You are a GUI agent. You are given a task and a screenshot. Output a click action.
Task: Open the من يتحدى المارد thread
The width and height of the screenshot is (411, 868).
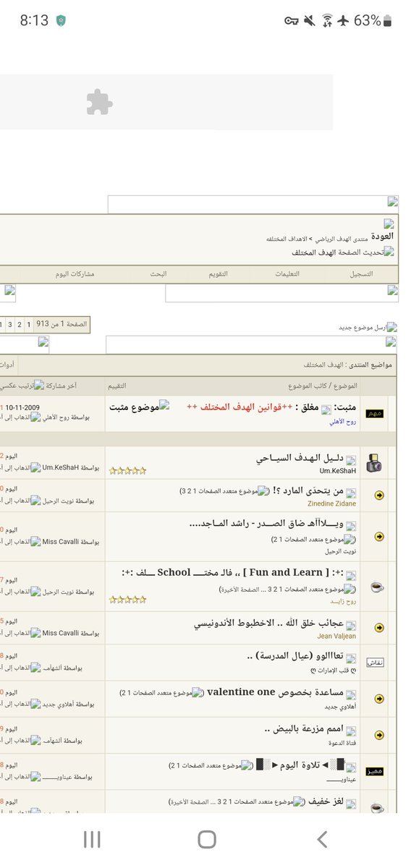308,490
